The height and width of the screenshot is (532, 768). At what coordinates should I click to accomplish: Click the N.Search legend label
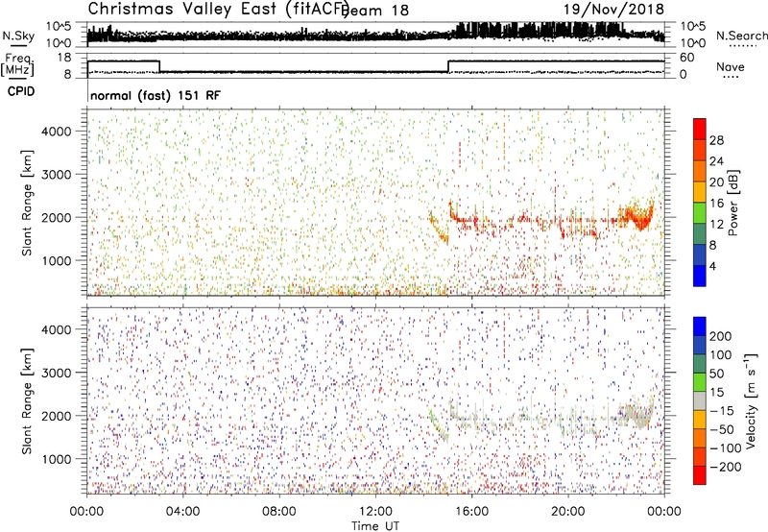[x=742, y=36]
